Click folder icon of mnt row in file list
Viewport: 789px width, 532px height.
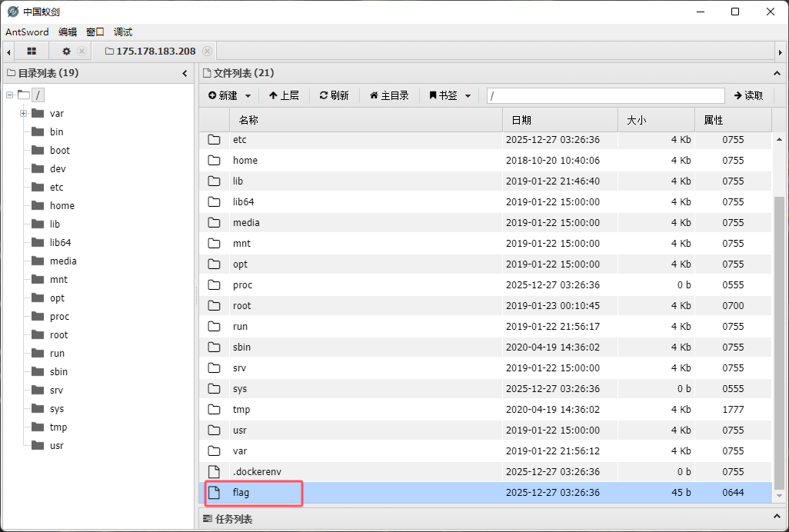pos(215,244)
